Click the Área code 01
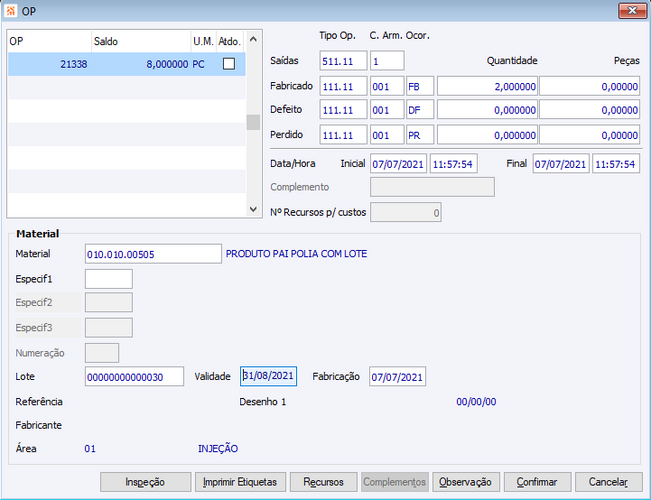The height and width of the screenshot is (500, 651). pos(90,449)
